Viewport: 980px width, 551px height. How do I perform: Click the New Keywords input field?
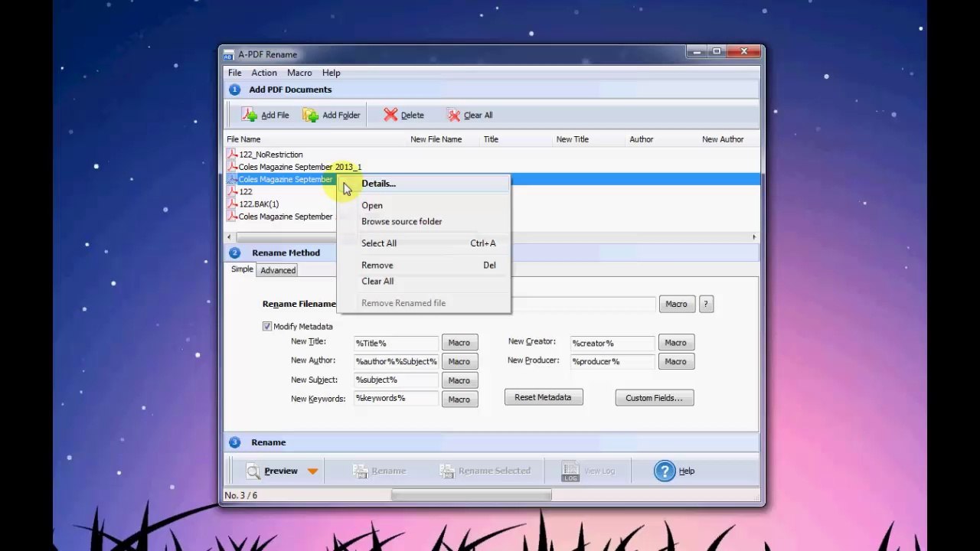[x=396, y=398]
